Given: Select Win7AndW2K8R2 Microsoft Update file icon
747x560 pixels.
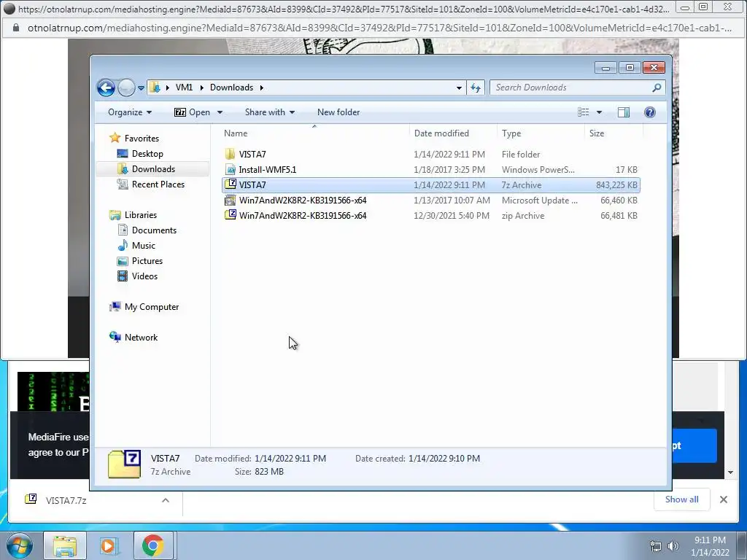Looking at the screenshot, I should 230,200.
